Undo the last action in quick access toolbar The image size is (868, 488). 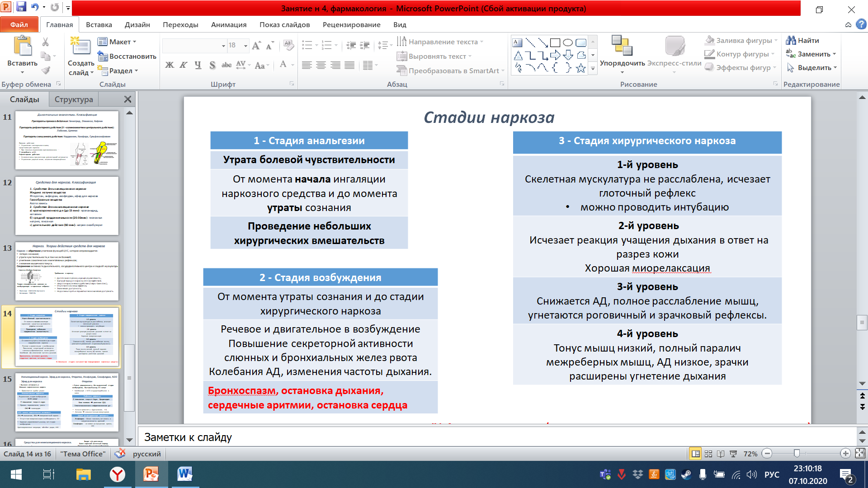(x=35, y=7)
